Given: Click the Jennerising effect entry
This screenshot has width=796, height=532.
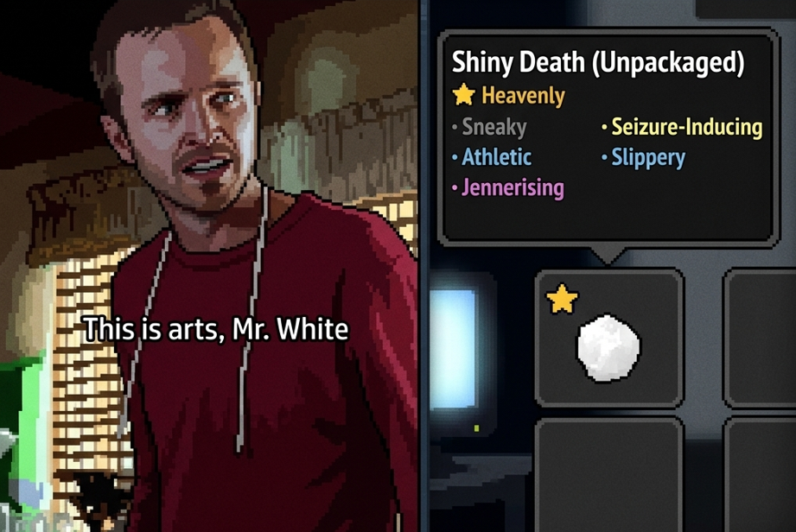Looking at the screenshot, I should 507,187.
